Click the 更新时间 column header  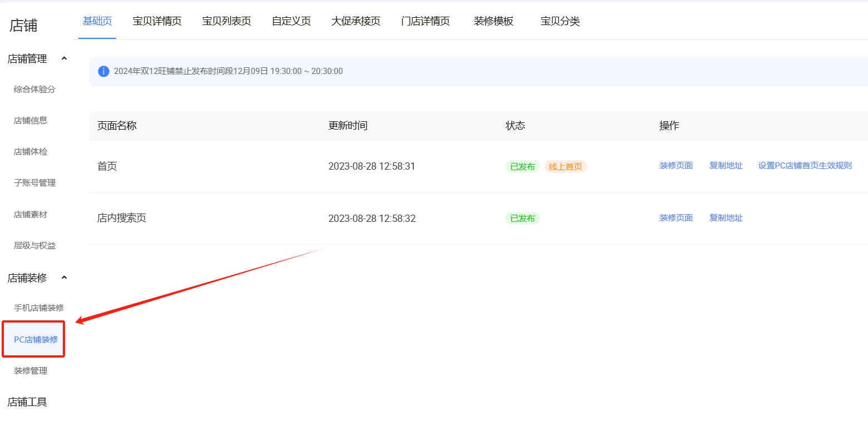(348, 126)
